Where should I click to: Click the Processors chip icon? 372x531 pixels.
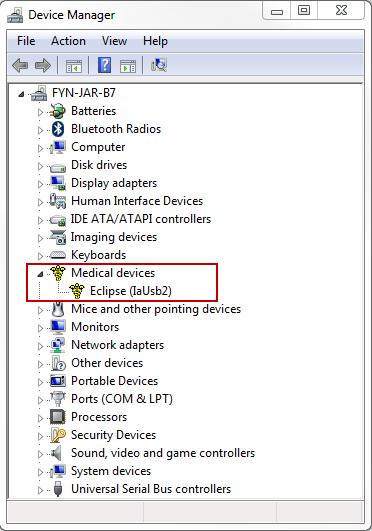point(58,417)
